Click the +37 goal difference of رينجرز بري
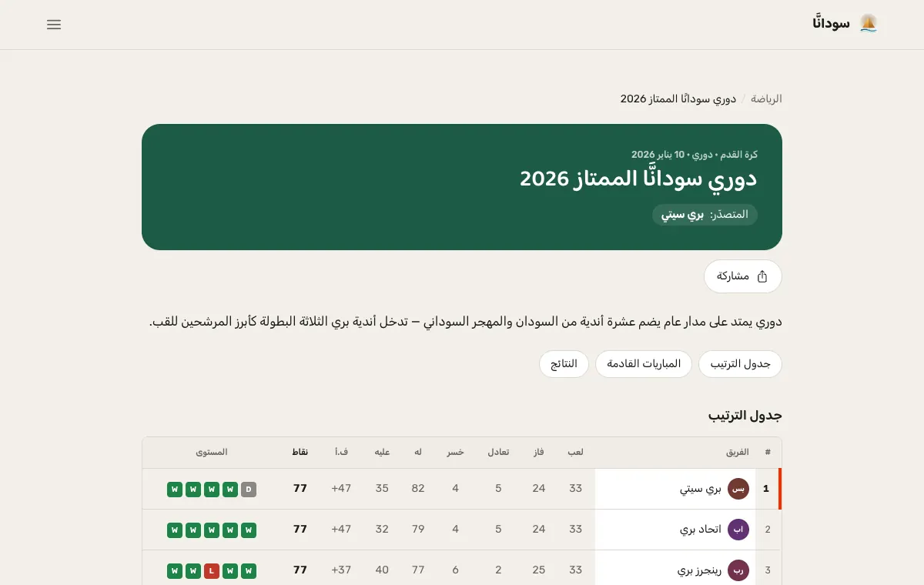This screenshot has width=924, height=585. (x=341, y=570)
